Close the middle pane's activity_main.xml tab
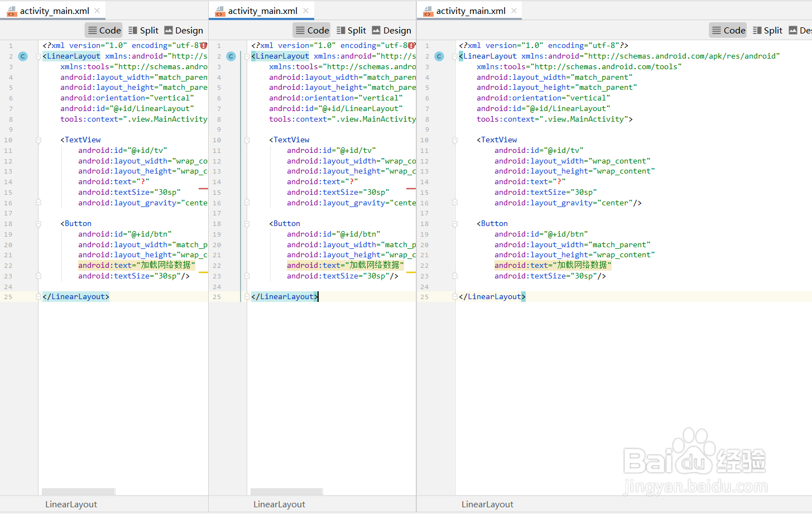Viewport: 812px width, 514px height. pos(306,11)
